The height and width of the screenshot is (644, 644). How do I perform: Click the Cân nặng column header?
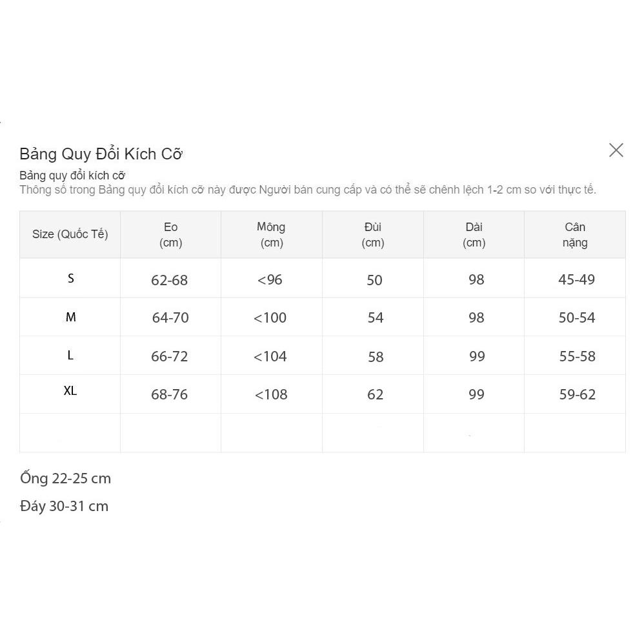click(x=575, y=234)
